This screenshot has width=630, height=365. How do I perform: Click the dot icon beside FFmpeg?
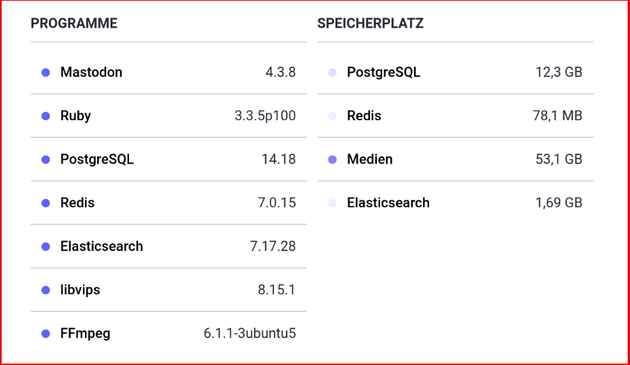coord(46,334)
